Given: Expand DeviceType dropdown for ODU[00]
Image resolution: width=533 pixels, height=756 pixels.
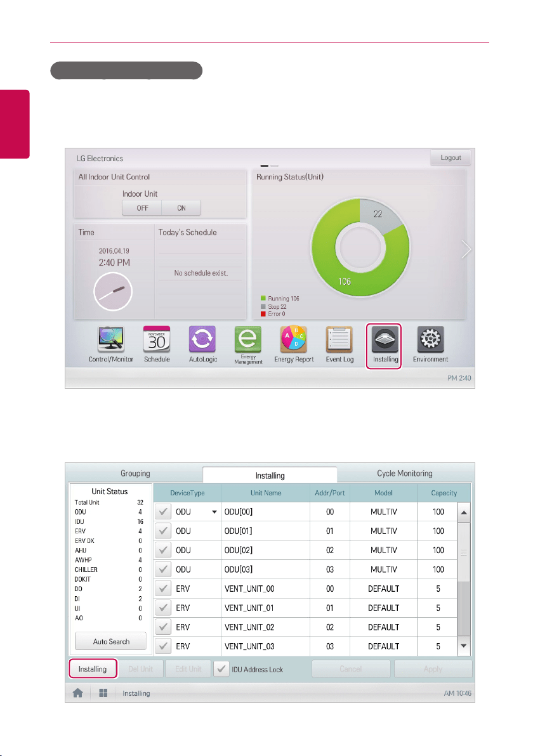Looking at the screenshot, I should pyautogui.click(x=214, y=512).
